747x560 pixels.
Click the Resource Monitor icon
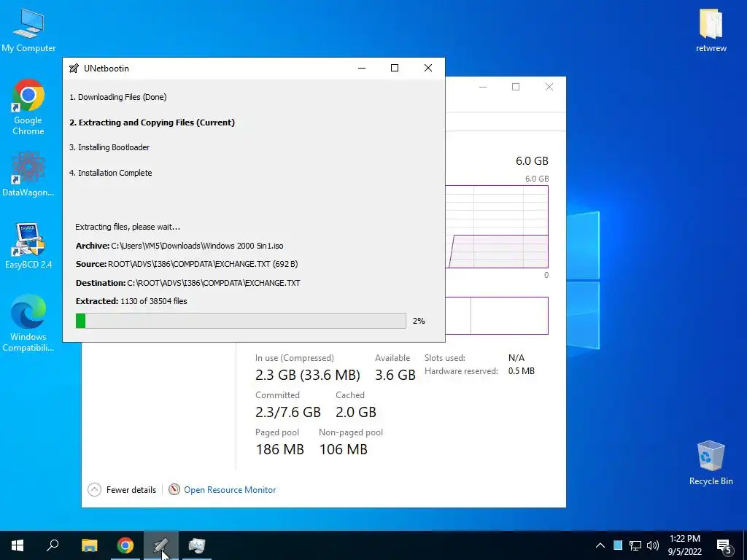(174, 489)
